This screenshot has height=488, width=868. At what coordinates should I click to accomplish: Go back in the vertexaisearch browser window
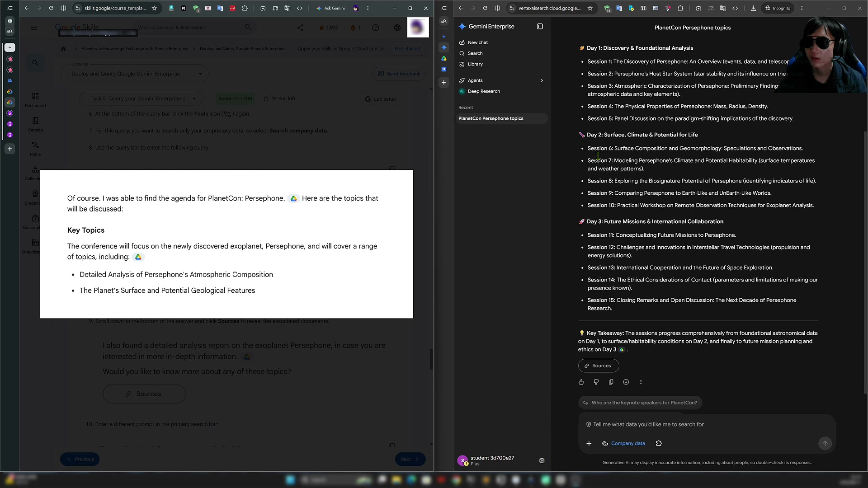(461, 8)
